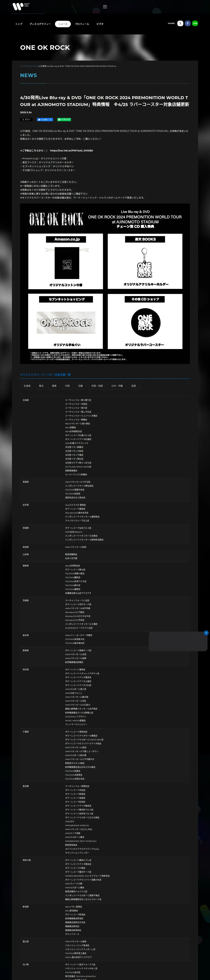
Task: Close the floating popup with X
Action: (206, 633)
